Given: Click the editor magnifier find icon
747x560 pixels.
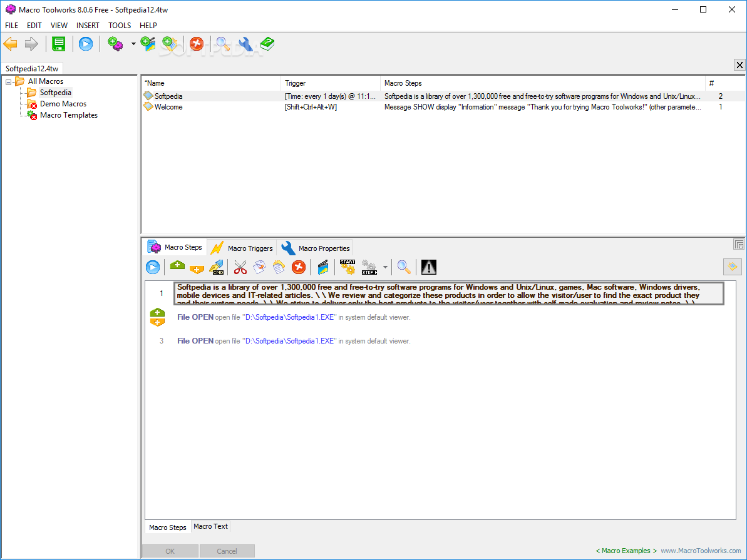Looking at the screenshot, I should point(404,267).
